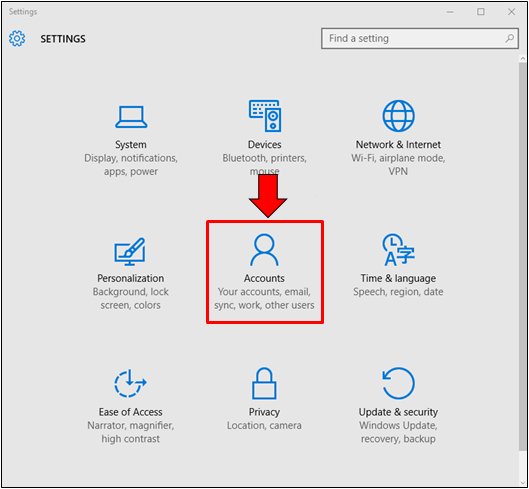Click the Privacy title text
Viewport: 529px width, 489px height.
coord(264,412)
